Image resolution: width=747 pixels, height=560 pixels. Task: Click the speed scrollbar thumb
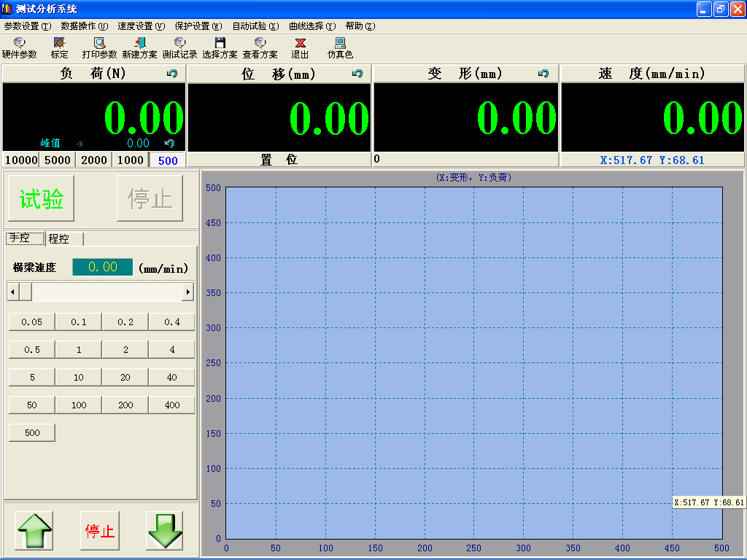[x=26, y=292]
